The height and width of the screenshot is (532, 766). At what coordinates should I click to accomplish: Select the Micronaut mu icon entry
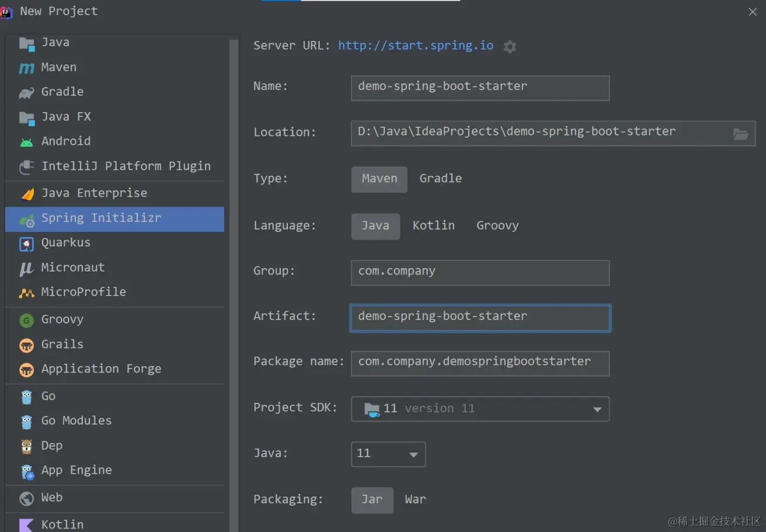tap(26, 268)
